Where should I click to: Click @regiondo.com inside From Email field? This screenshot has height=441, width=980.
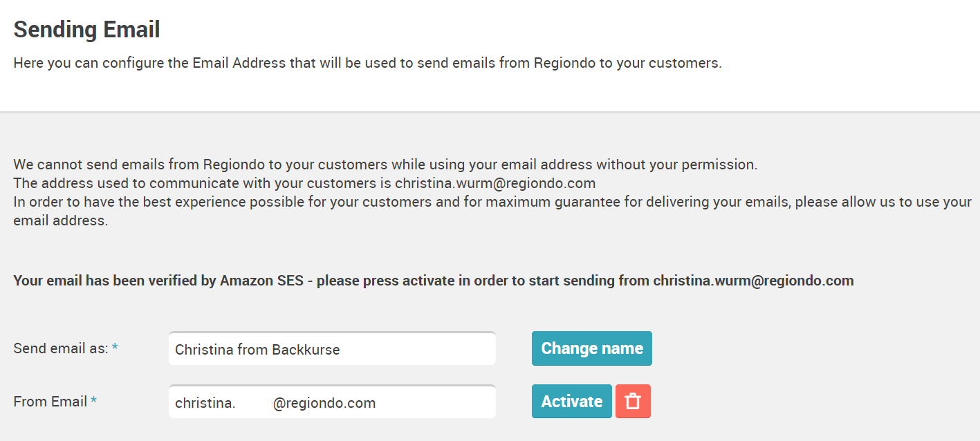coord(324,403)
